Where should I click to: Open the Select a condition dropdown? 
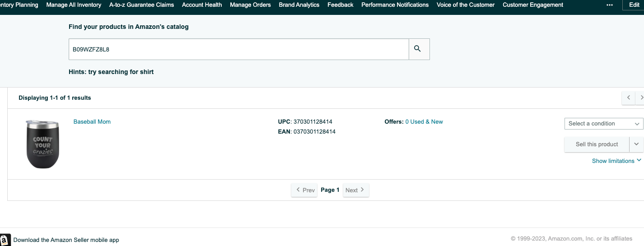tap(604, 124)
